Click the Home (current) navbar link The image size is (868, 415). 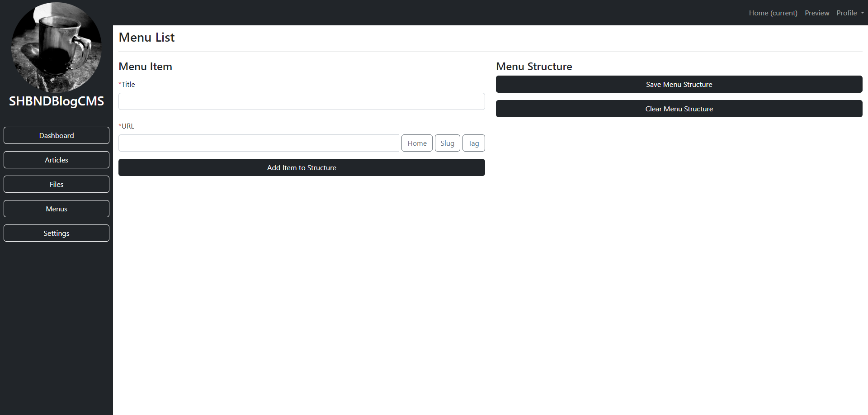(773, 13)
